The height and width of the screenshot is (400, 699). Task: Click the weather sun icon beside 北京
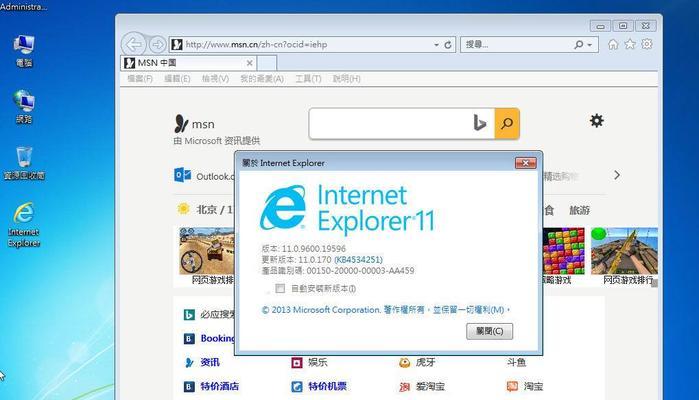(183, 209)
